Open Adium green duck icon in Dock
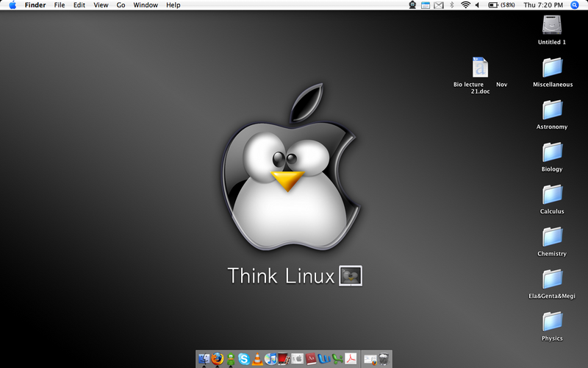Image resolution: width=588 pixels, height=368 pixels. pyautogui.click(x=231, y=359)
